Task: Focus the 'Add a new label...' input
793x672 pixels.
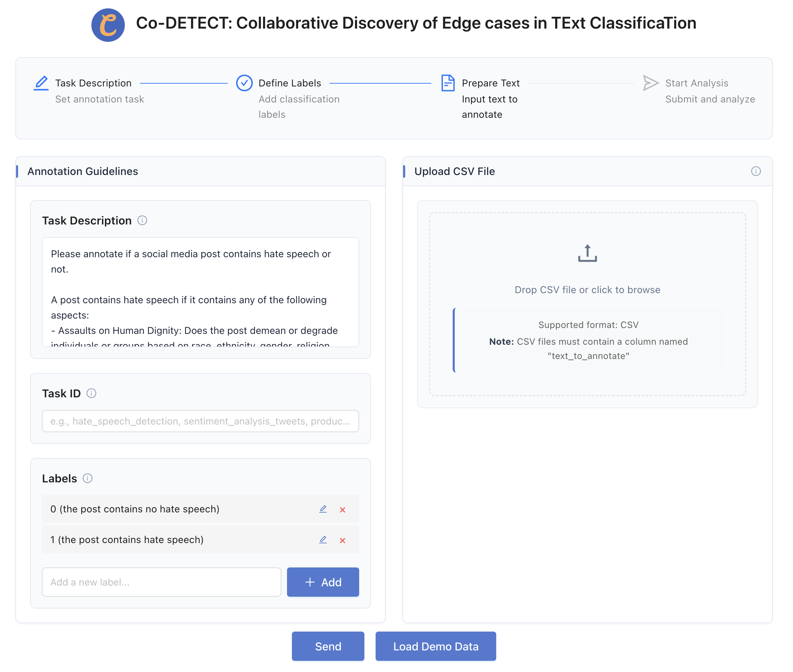Action: pos(161,582)
